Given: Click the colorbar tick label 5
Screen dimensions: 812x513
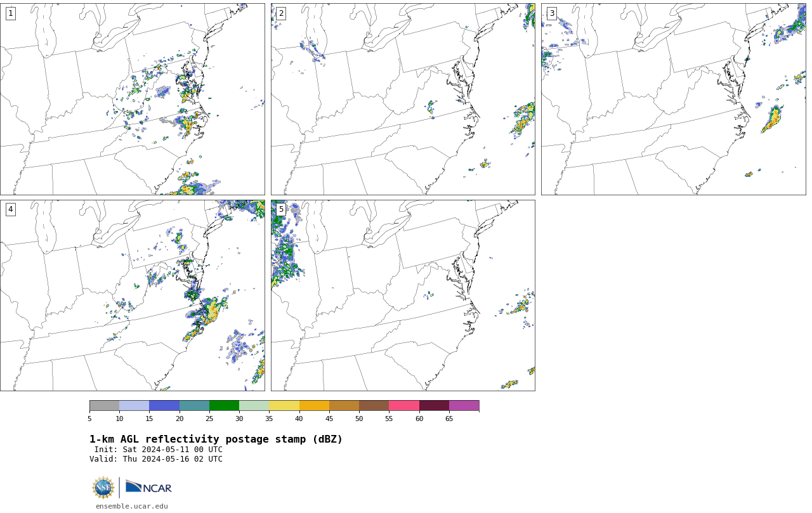Looking at the screenshot, I should (x=89, y=419).
